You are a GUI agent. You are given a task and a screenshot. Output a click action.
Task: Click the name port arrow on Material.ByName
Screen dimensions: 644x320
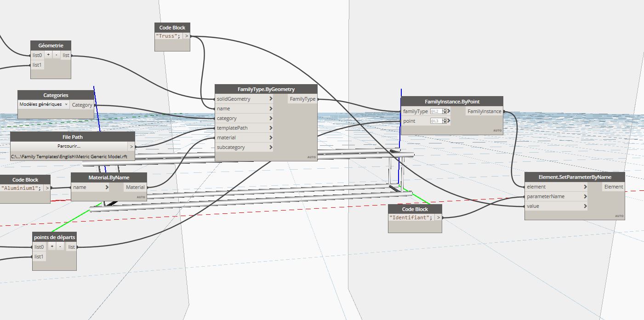[107, 187]
